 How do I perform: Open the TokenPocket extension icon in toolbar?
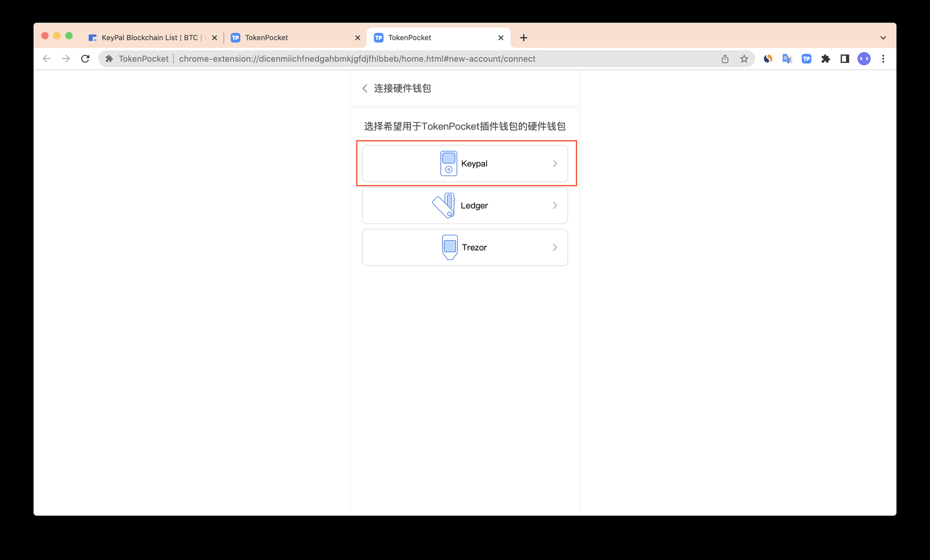[x=806, y=59]
